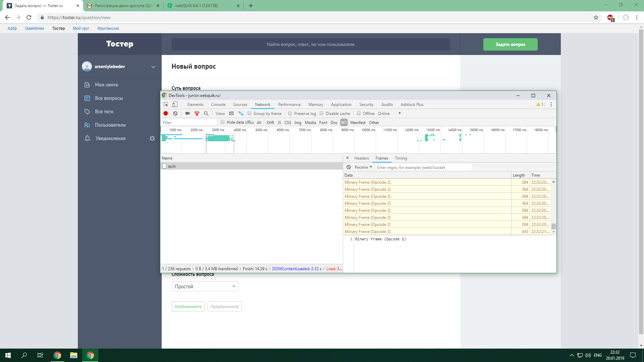Click the Toster search field
Screen dimensions: 644x362
pyautogui.click(x=311, y=44)
